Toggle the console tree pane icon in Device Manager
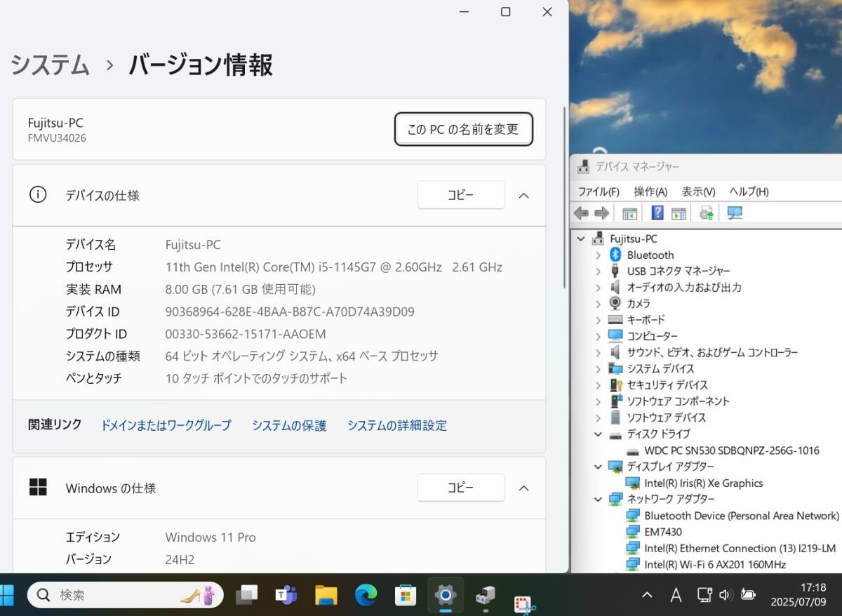 click(629, 213)
